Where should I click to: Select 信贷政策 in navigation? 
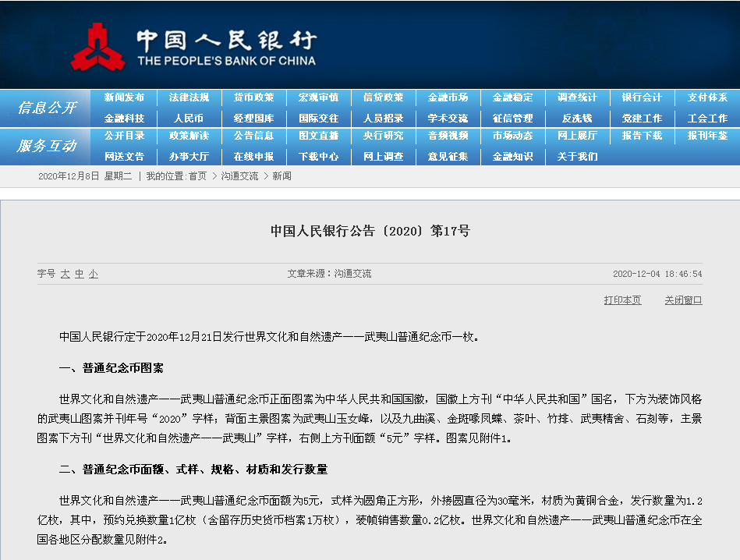[383, 97]
